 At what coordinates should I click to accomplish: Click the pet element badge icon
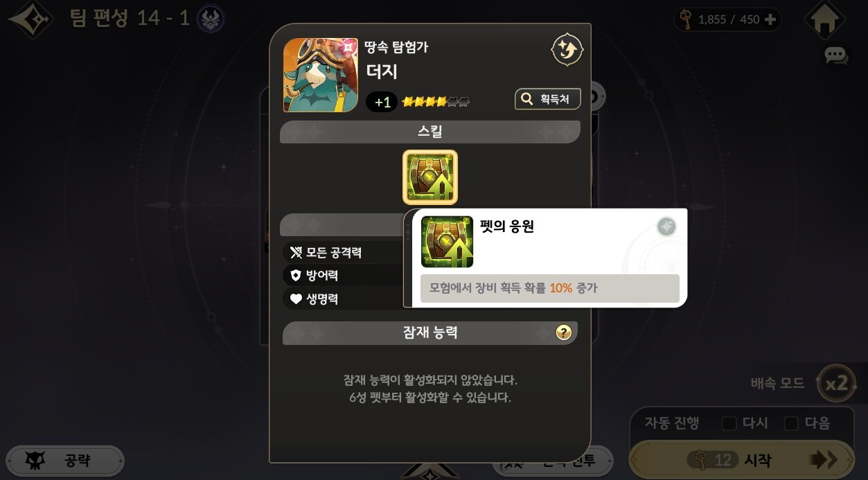[x=567, y=50]
